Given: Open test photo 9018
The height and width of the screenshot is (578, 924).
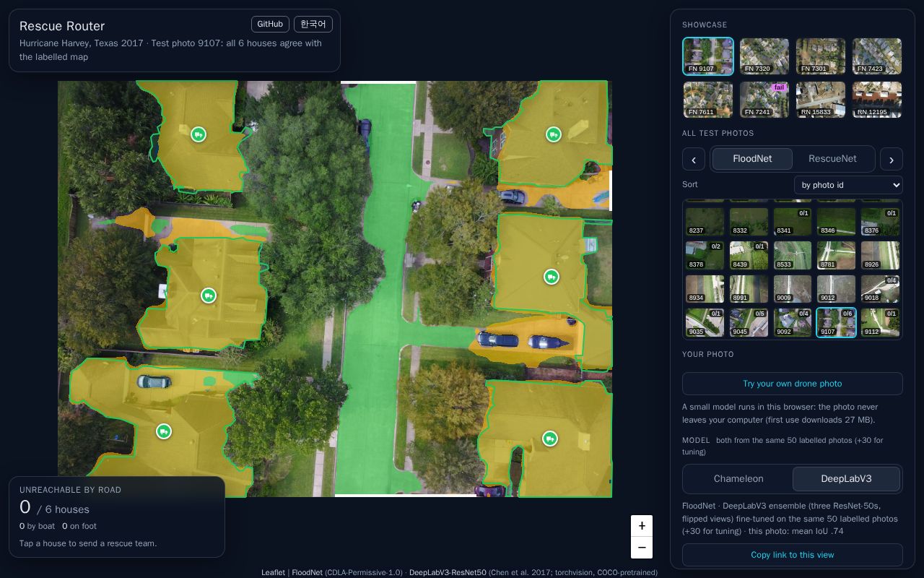Looking at the screenshot, I should click(880, 289).
